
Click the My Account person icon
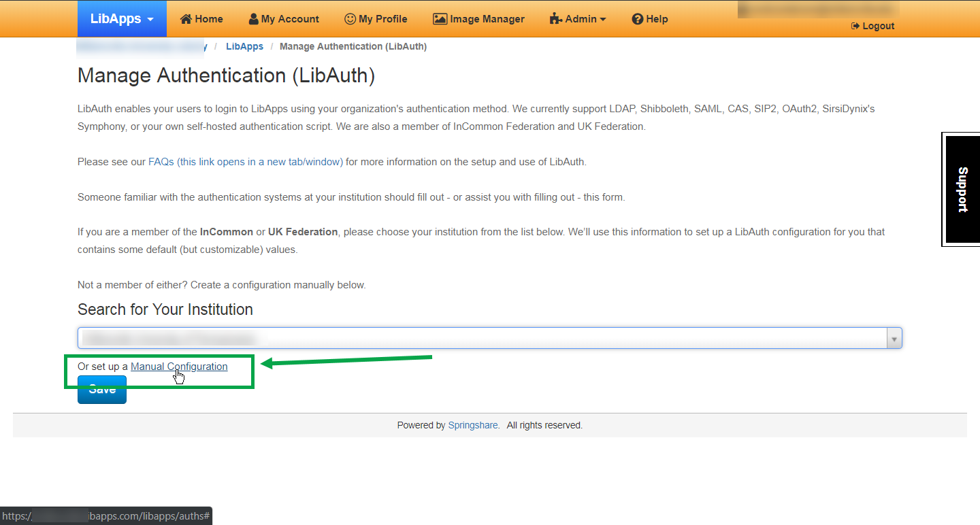(253, 19)
